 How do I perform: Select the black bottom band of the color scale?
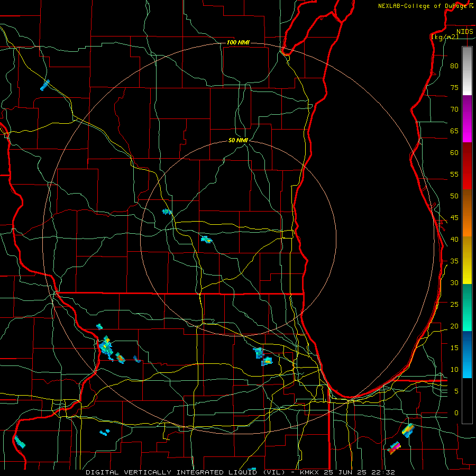467,401
